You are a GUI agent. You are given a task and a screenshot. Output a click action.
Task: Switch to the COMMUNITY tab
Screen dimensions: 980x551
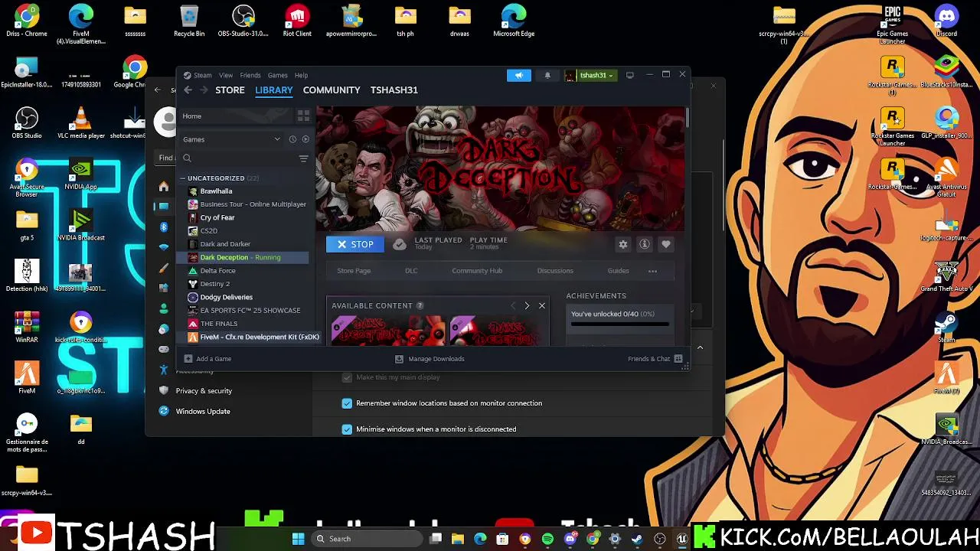click(x=332, y=90)
